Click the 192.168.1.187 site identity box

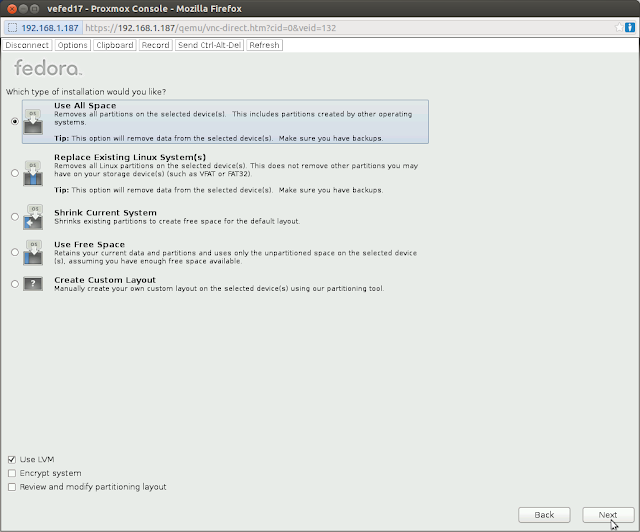click(43, 28)
